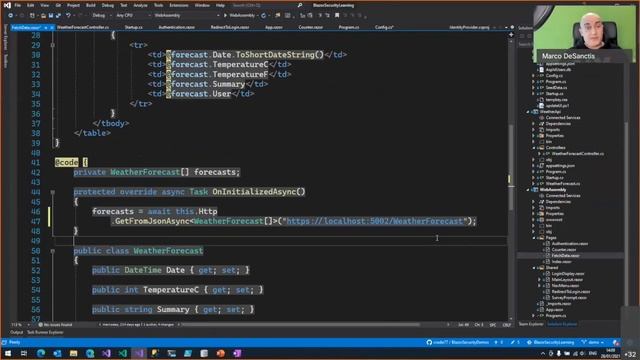Open the Task Runner Explorer tab

tap(45, 333)
